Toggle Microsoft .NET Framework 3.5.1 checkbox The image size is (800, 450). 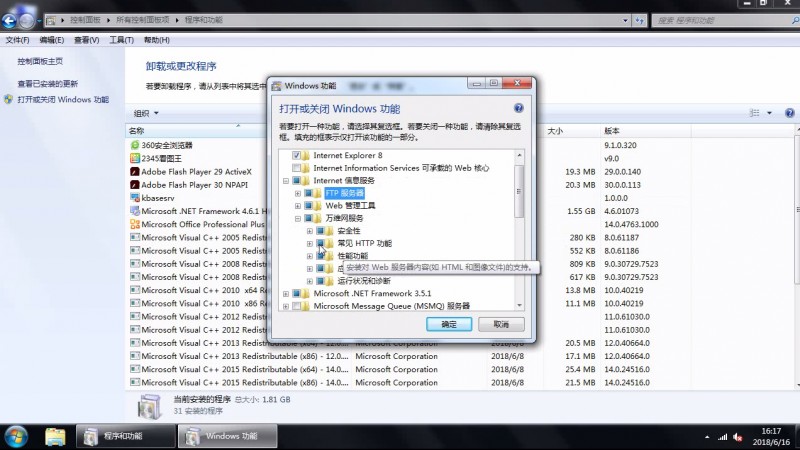[x=296, y=294]
